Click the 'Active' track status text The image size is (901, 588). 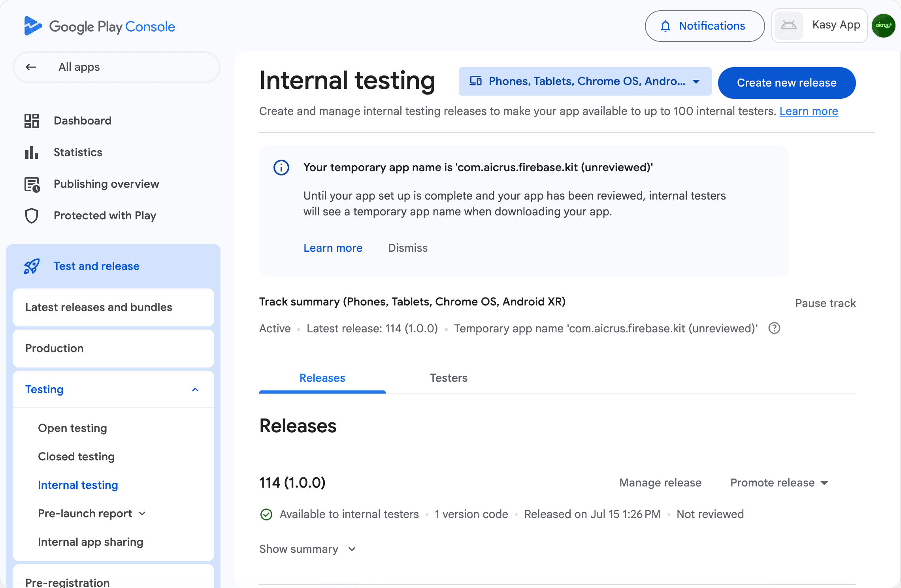[x=275, y=329]
